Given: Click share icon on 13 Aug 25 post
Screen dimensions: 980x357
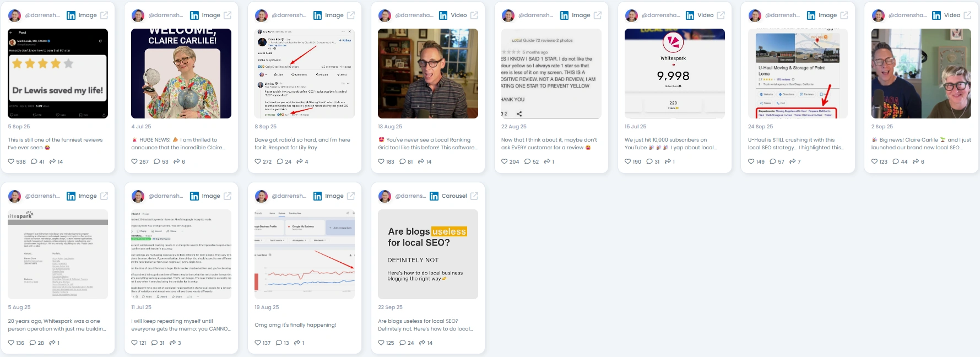Looking at the screenshot, I should 421,161.
